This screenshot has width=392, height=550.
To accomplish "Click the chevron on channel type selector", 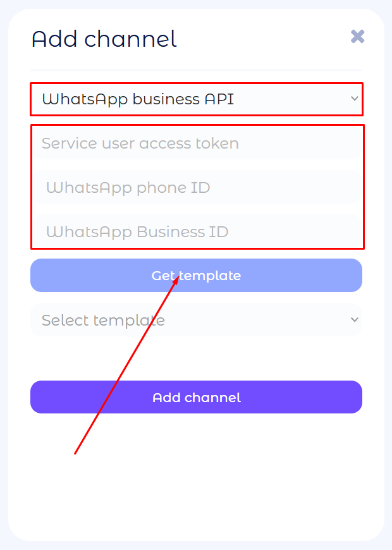I will point(354,99).
